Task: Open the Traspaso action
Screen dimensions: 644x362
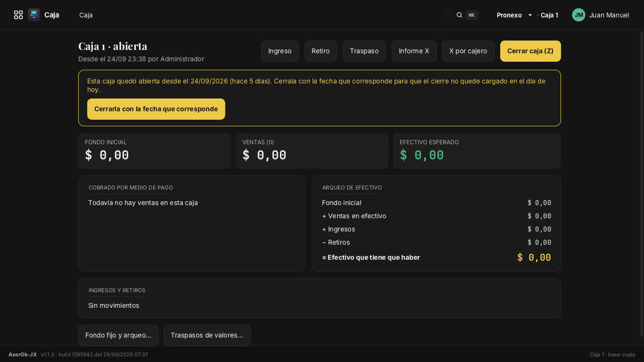Action: point(364,51)
